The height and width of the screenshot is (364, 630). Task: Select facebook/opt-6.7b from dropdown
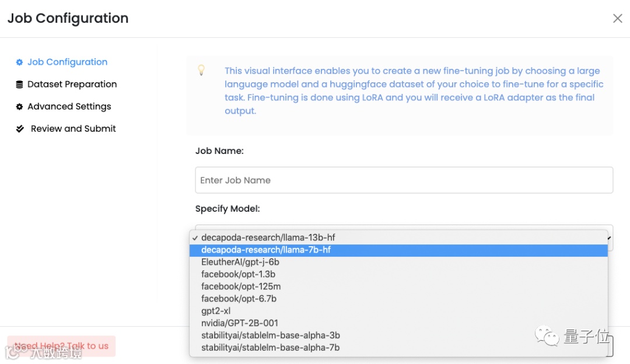click(x=239, y=299)
